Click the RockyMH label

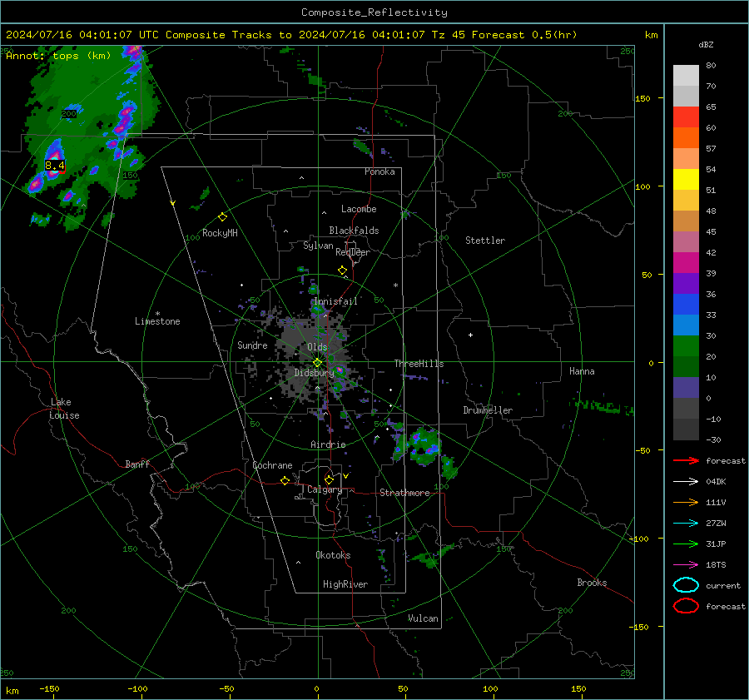coord(220,233)
